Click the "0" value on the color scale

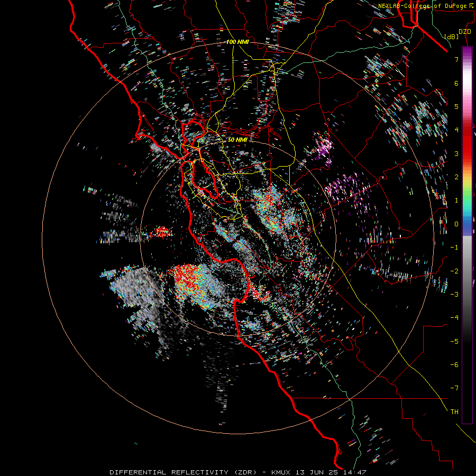456,224
